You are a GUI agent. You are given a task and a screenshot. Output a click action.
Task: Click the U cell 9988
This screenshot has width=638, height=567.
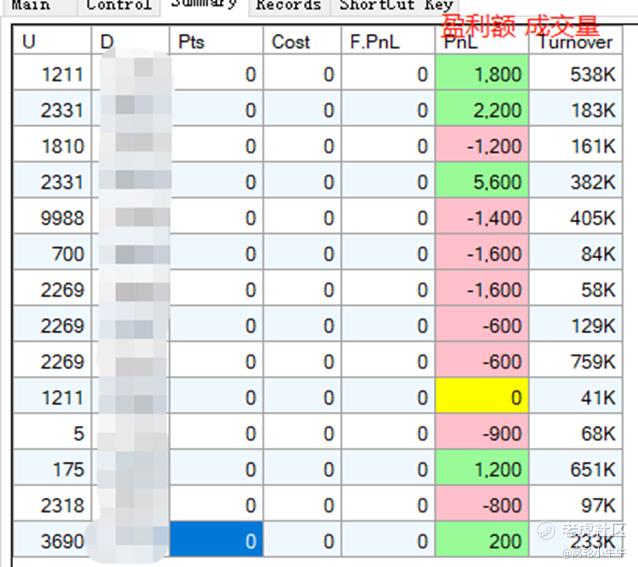[x=52, y=216]
